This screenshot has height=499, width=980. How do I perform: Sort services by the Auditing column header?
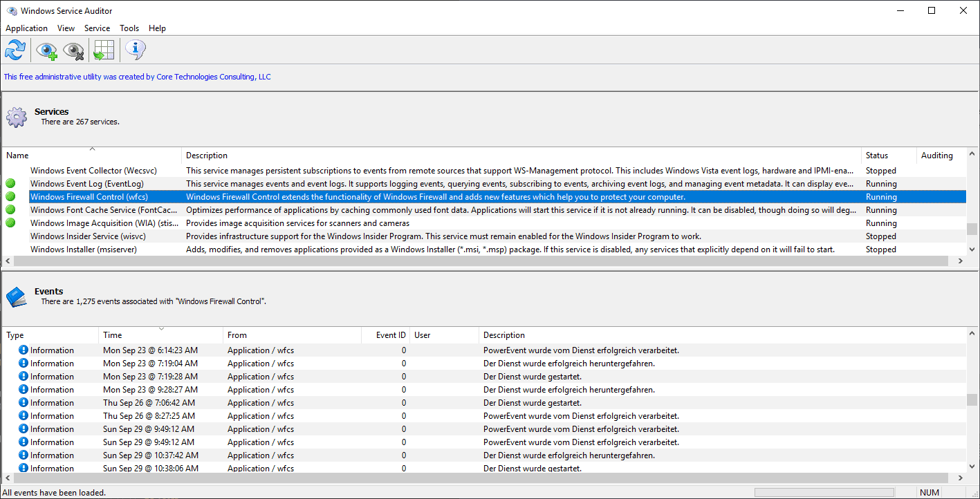coord(941,156)
